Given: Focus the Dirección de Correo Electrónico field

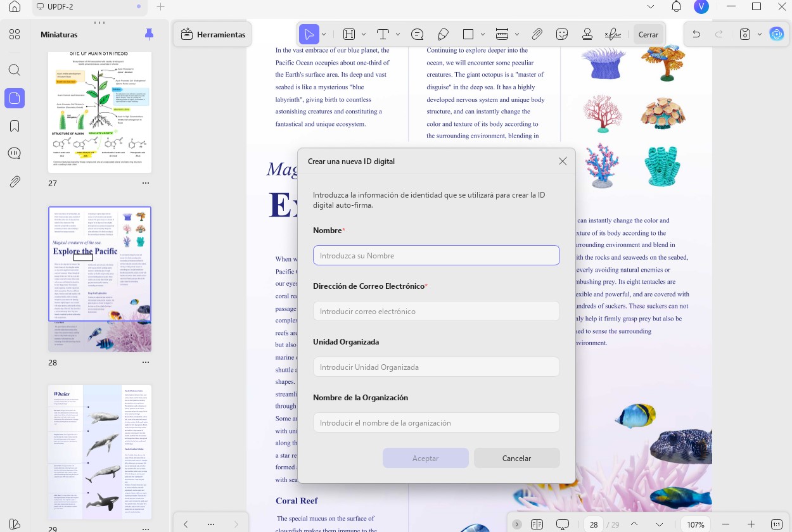Looking at the screenshot, I should coord(437,311).
